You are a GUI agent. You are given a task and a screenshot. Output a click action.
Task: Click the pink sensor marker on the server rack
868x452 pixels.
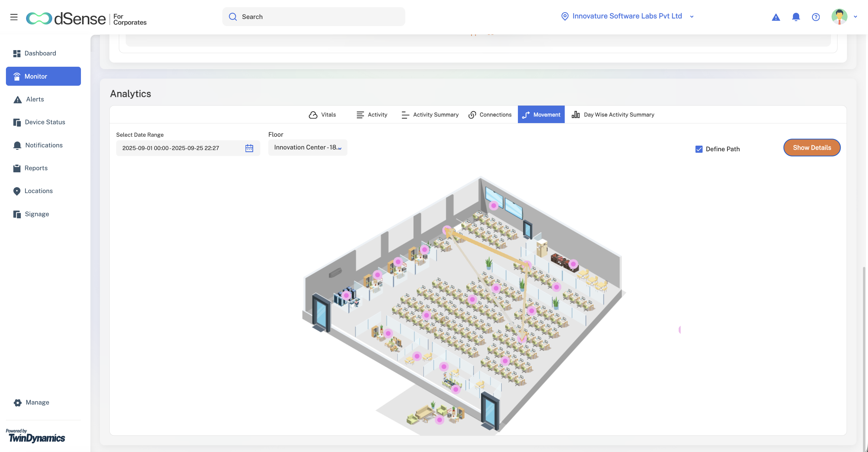[346, 296]
